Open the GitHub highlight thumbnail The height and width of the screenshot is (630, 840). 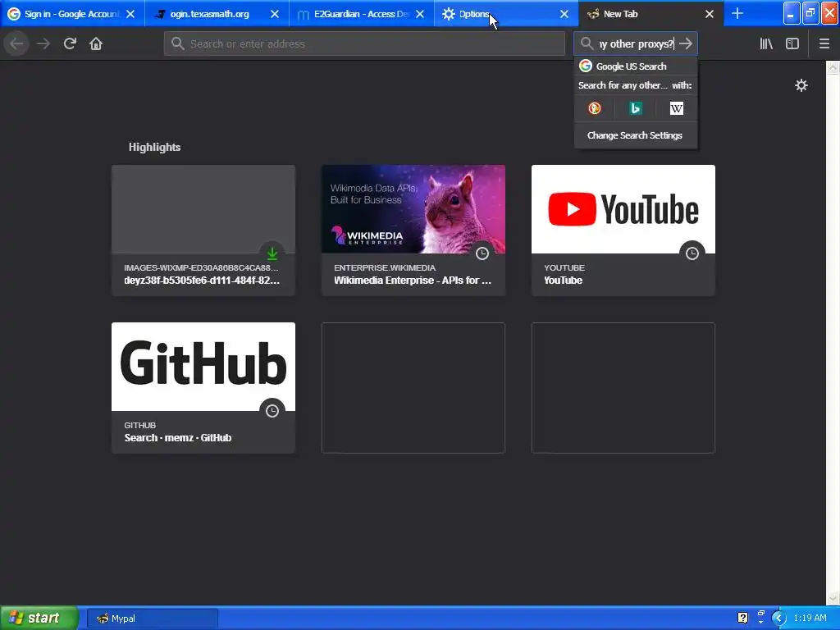coord(203,367)
